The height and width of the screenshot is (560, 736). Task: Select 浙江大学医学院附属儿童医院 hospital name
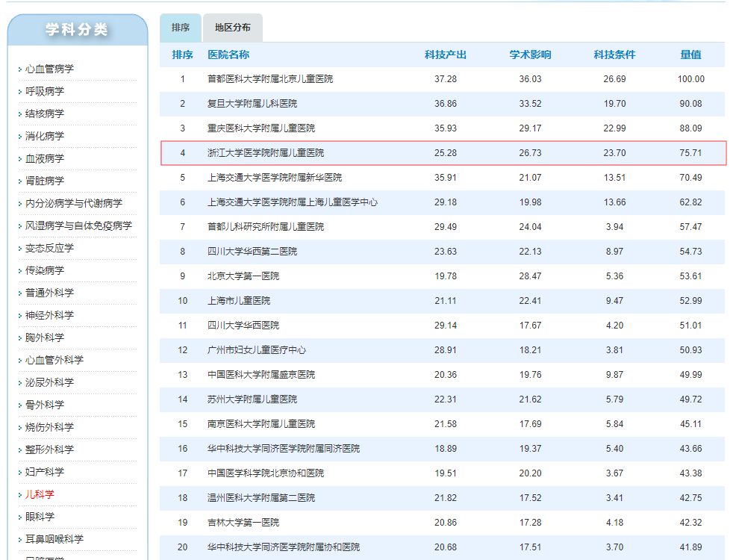click(x=266, y=153)
